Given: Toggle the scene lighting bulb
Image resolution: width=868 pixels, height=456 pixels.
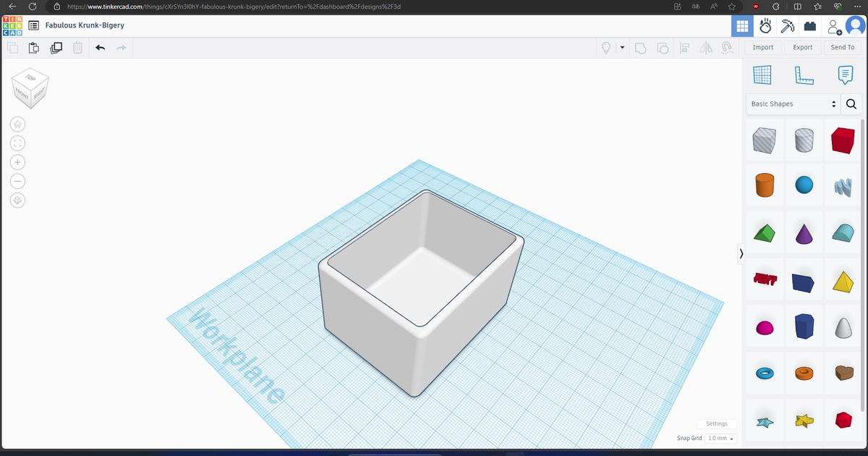Looking at the screenshot, I should click(x=606, y=47).
